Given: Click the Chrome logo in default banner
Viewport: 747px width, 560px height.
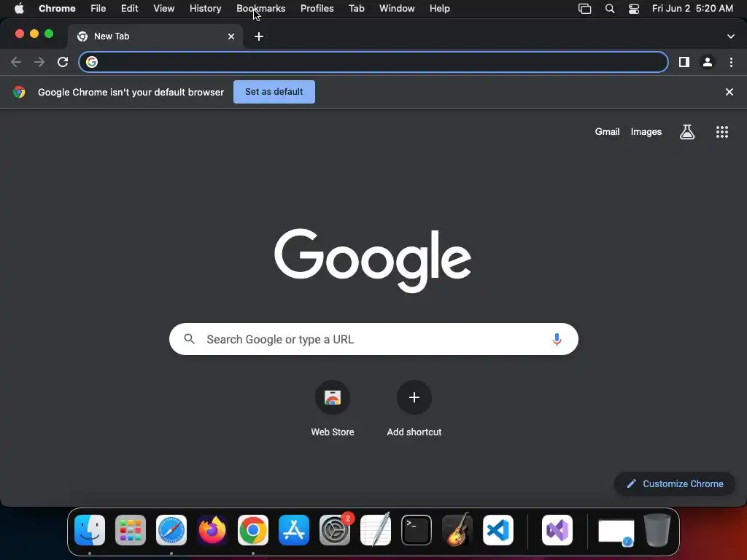Looking at the screenshot, I should point(19,92).
